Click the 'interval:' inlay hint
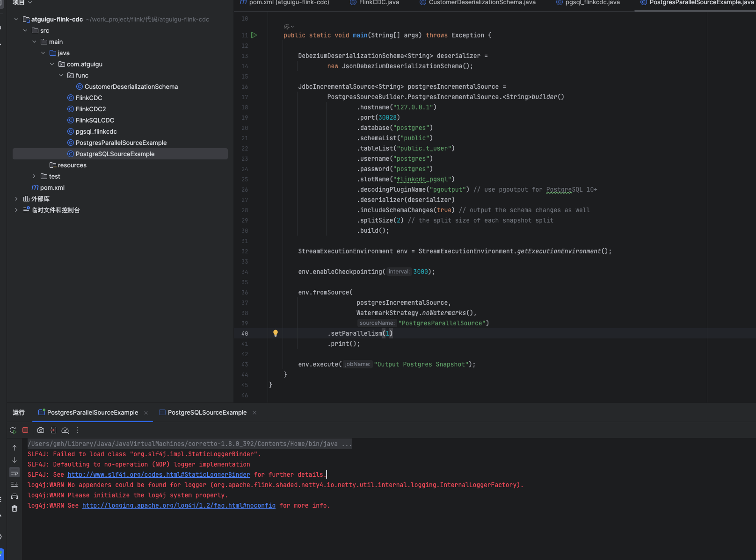Screen dimensions: 756x560 tap(399, 272)
